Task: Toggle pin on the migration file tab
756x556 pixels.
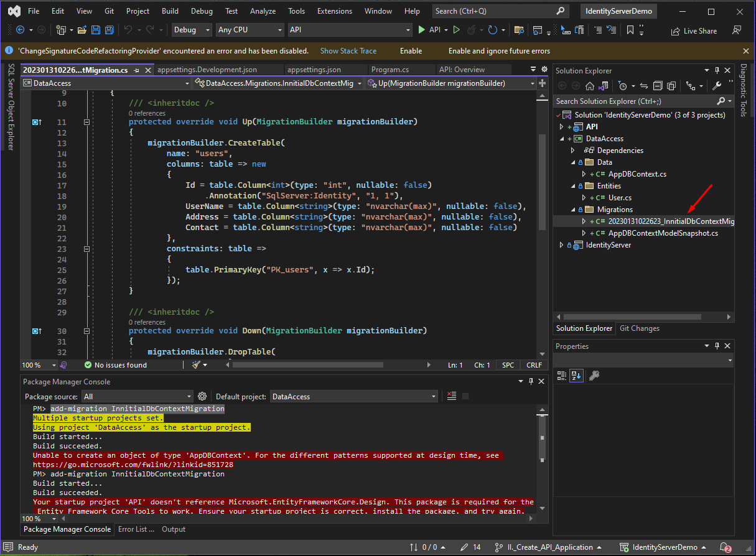Action: [136, 70]
